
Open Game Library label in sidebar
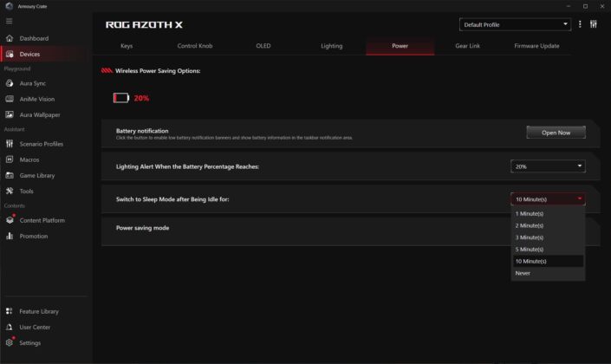37,176
